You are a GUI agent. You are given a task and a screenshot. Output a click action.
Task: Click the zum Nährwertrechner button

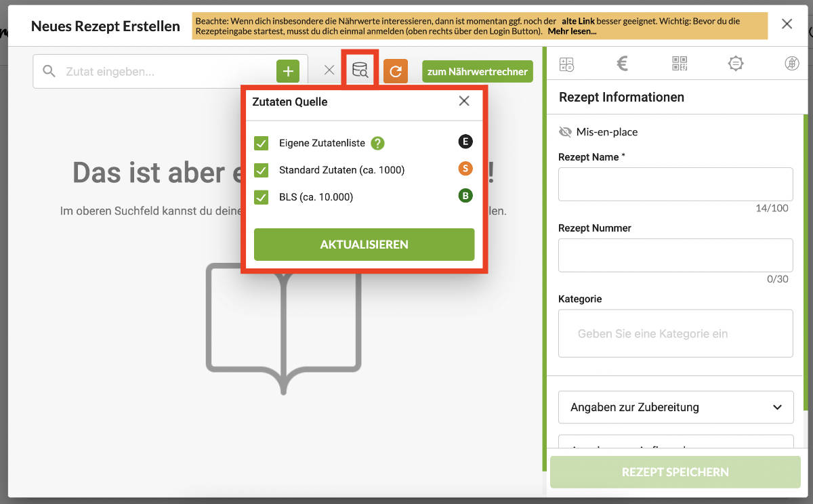[x=477, y=72]
